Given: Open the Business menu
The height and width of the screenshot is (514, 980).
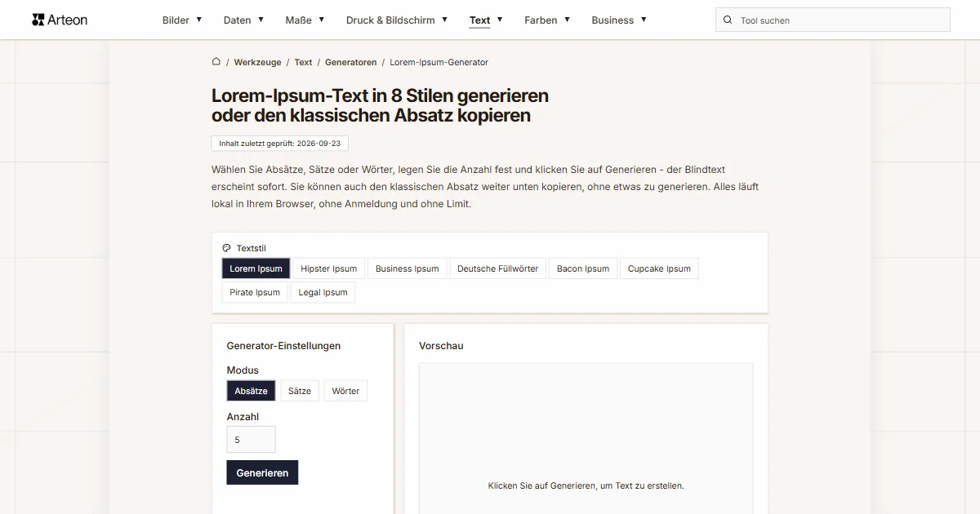Looking at the screenshot, I should click(x=612, y=20).
